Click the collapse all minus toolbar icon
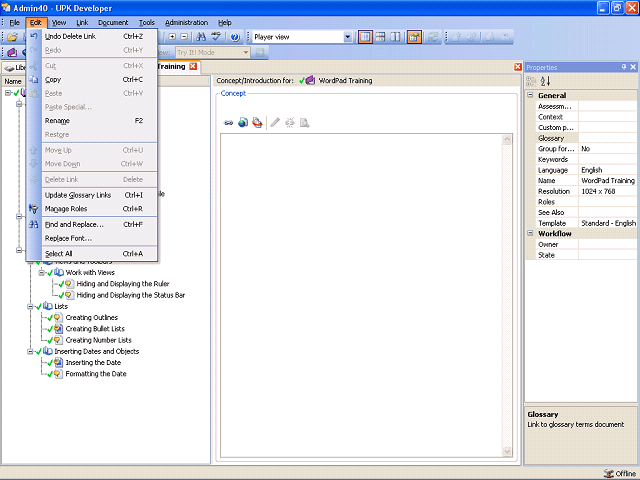 (184, 37)
